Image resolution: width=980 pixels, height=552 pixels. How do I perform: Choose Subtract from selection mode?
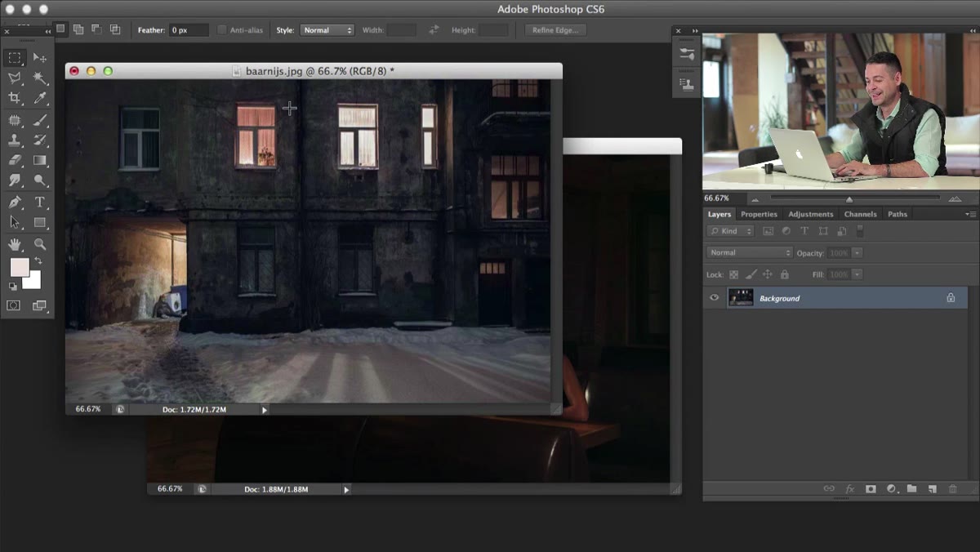tap(96, 29)
